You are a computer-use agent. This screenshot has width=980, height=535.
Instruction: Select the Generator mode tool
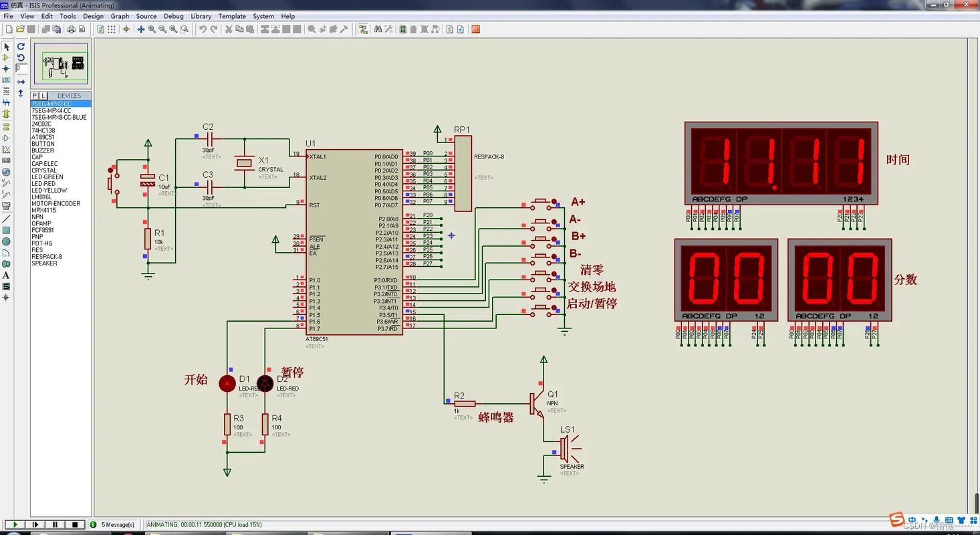(6, 172)
